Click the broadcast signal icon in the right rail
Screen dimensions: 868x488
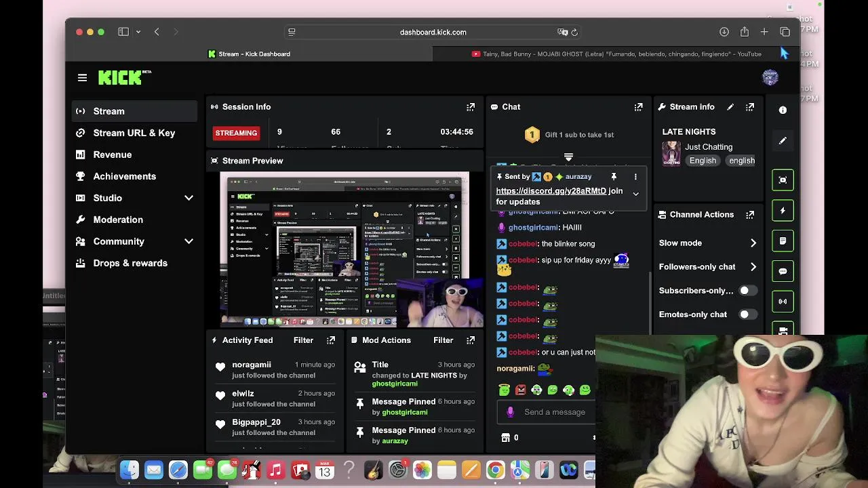click(x=783, y=302)
